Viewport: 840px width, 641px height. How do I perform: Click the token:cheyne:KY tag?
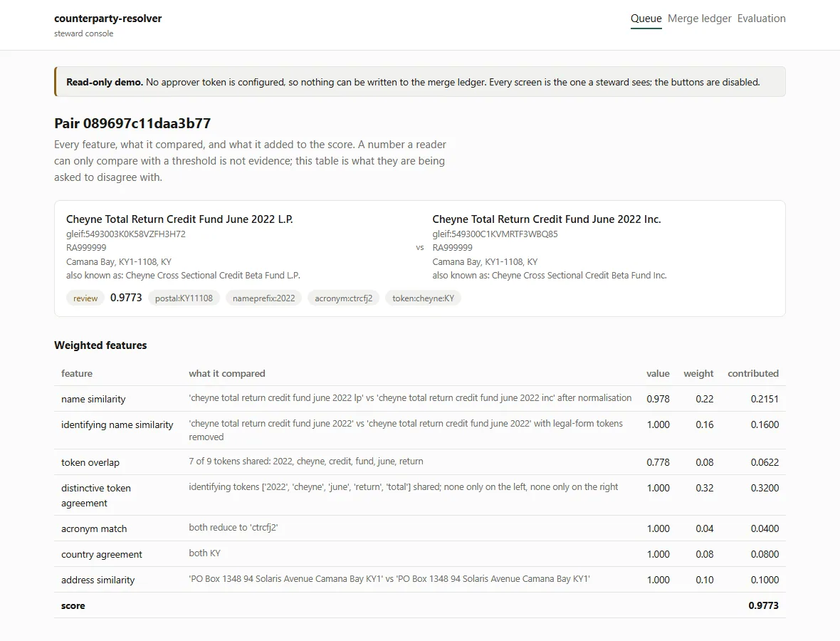click(424, 298)
